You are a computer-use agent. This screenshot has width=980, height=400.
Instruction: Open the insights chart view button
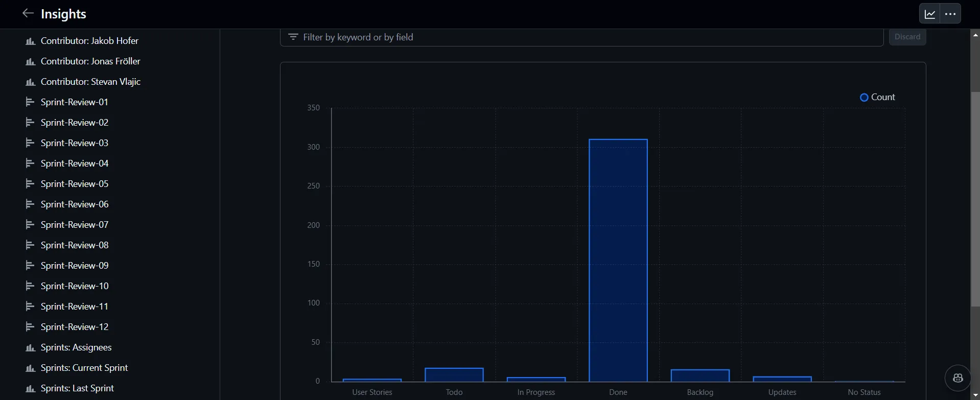point(930,14)
